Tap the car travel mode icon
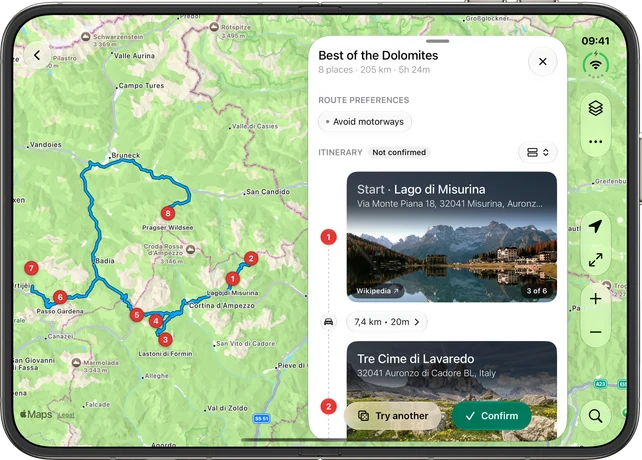642x460 pixels. [328, 322]
